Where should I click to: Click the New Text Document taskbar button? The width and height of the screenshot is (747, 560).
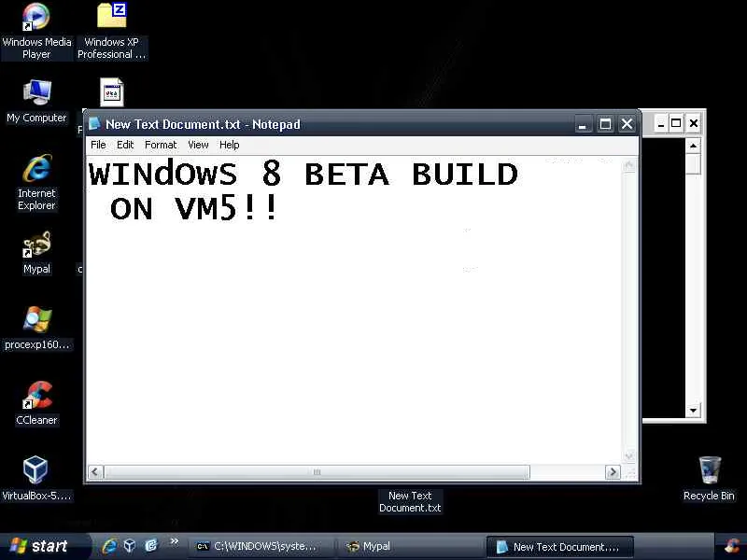[559, 547]
